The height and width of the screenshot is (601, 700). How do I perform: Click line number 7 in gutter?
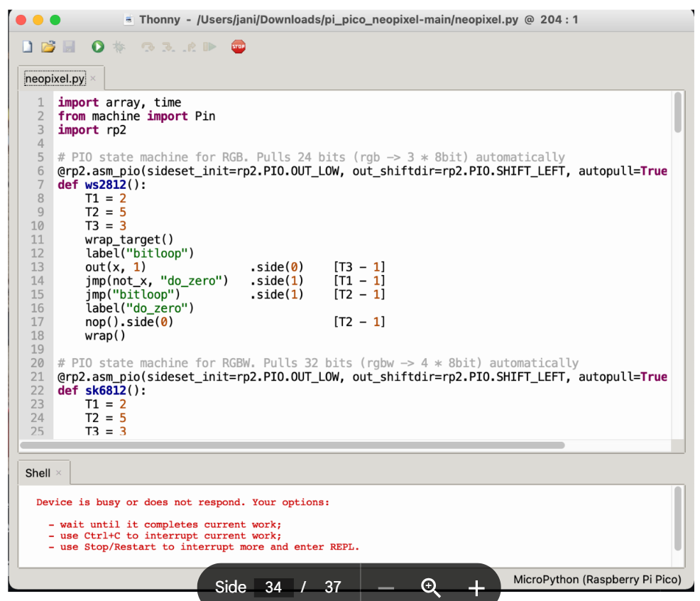pos(40,185)
